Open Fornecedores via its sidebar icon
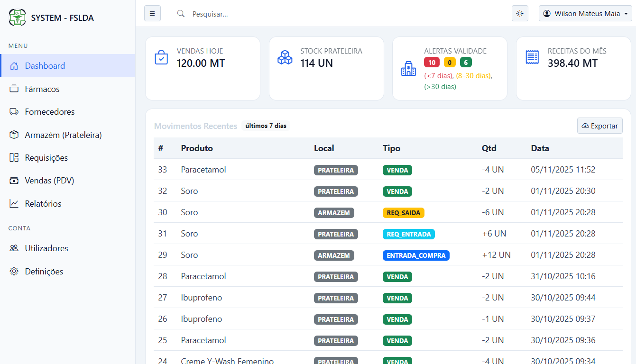 coord(13,111)
